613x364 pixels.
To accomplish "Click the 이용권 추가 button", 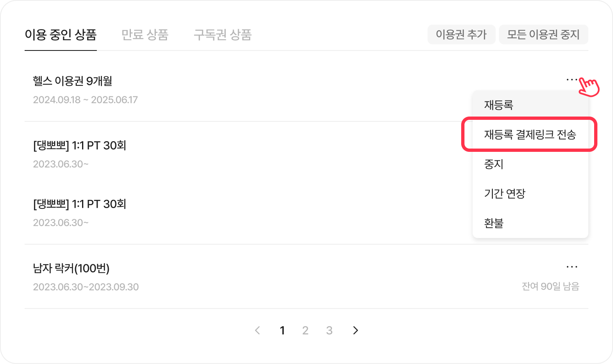I will pos(461,34).
